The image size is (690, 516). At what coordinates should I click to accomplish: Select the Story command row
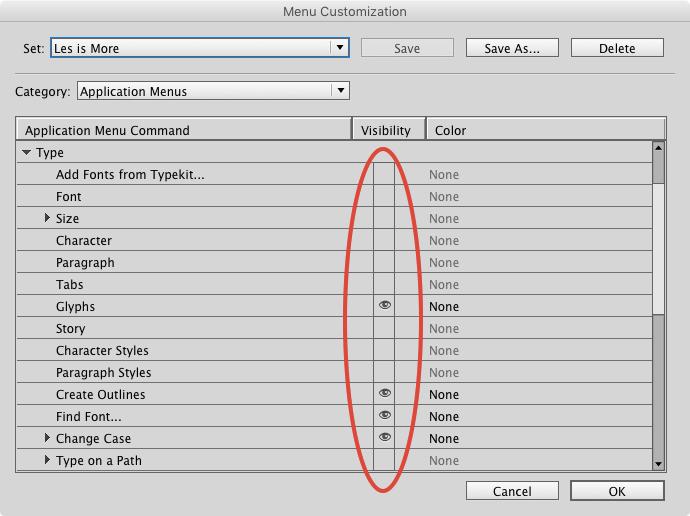click(x=334, y=328)
